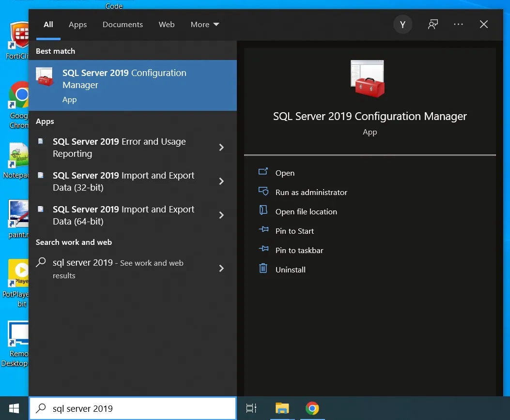The height and width of the screenshot is (420, 510).
Task: Click the large red toolbox preview icon
Action: [x=368, y=78]
